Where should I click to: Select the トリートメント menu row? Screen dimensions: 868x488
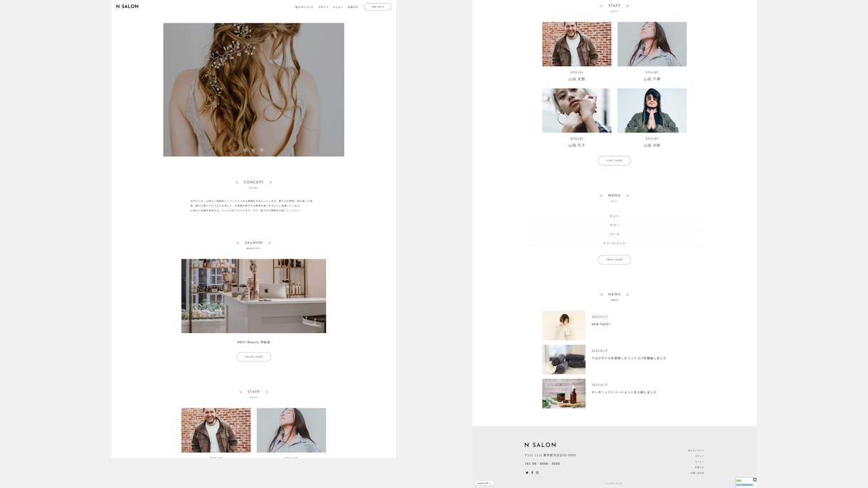coord(614,243)
